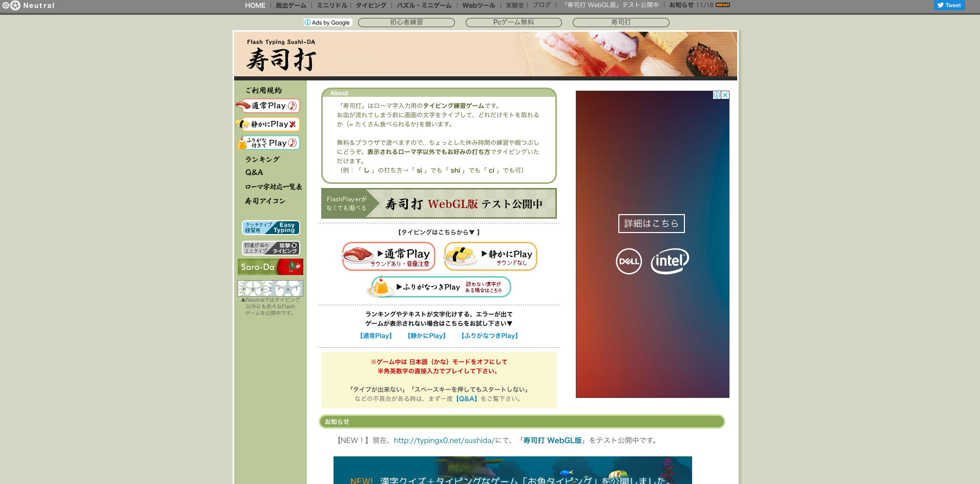Screen dimensions: 980x484
Task: Click the sidebar ふりがな付きPlay pudding button
Action: click(268, 143)
